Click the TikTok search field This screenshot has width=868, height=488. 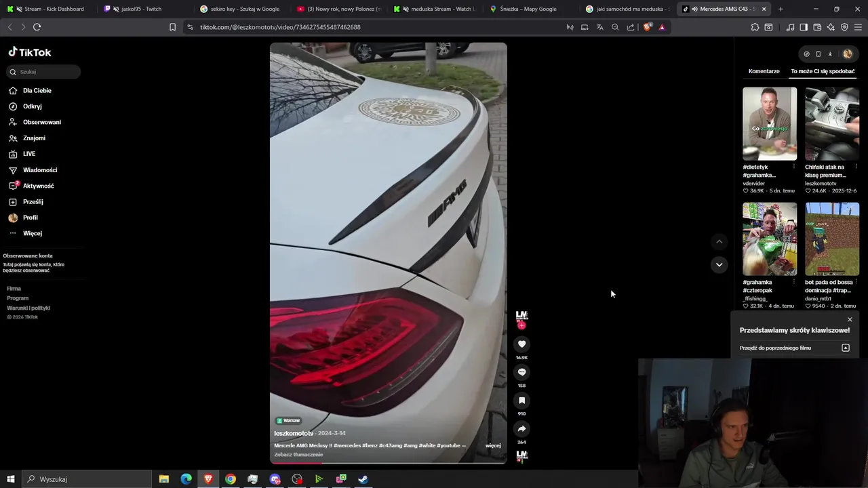(x=45, y=72)
